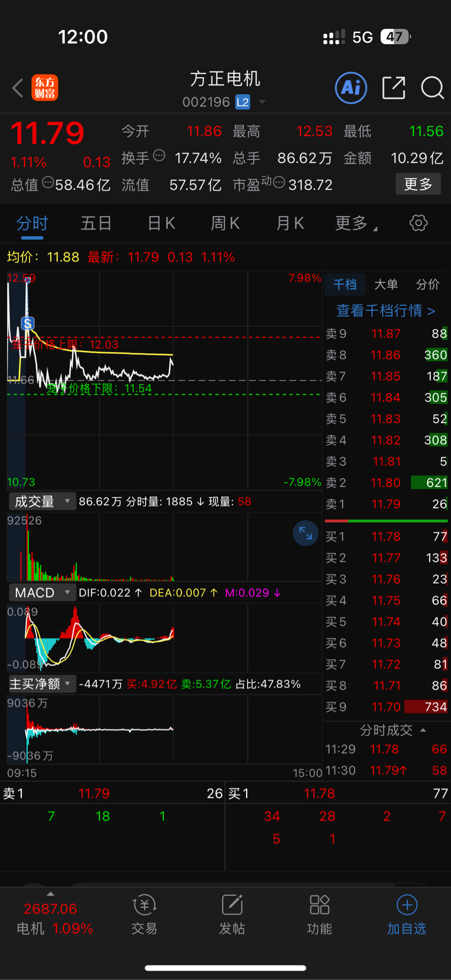This screenshot has width=451, height=980.
Task: Tap the battery indicator in status bar
Action: (x=396, y=37)
